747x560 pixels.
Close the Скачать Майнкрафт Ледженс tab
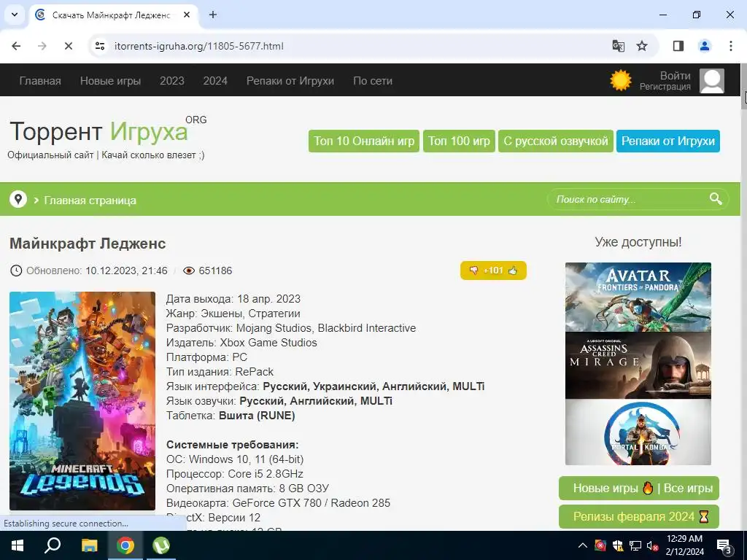pyautogui.click(x=187, y=15)
